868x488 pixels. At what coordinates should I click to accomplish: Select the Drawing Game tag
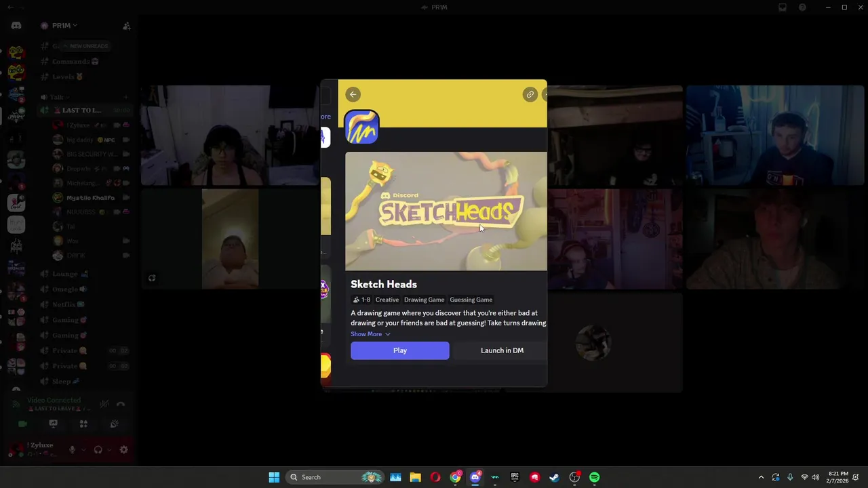point(424,300)
